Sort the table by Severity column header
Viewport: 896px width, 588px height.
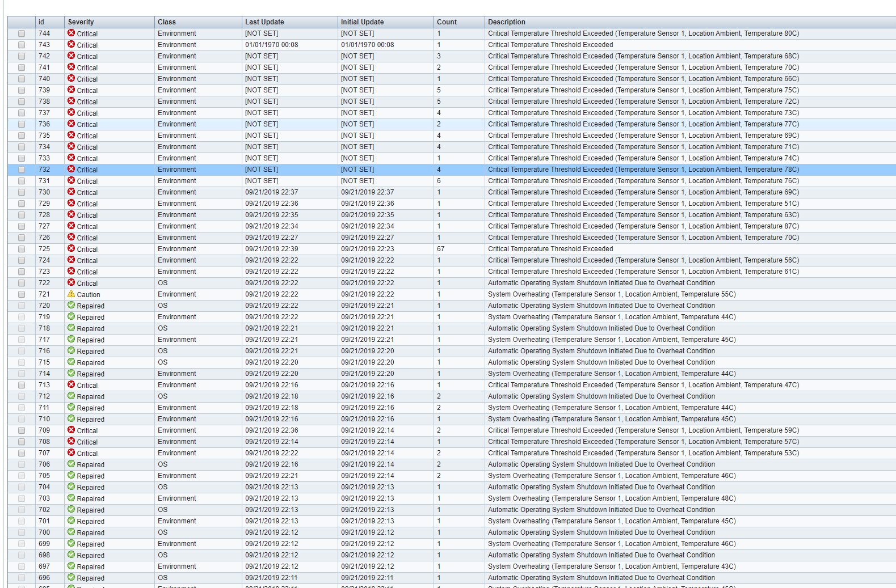tap(81, 22)
